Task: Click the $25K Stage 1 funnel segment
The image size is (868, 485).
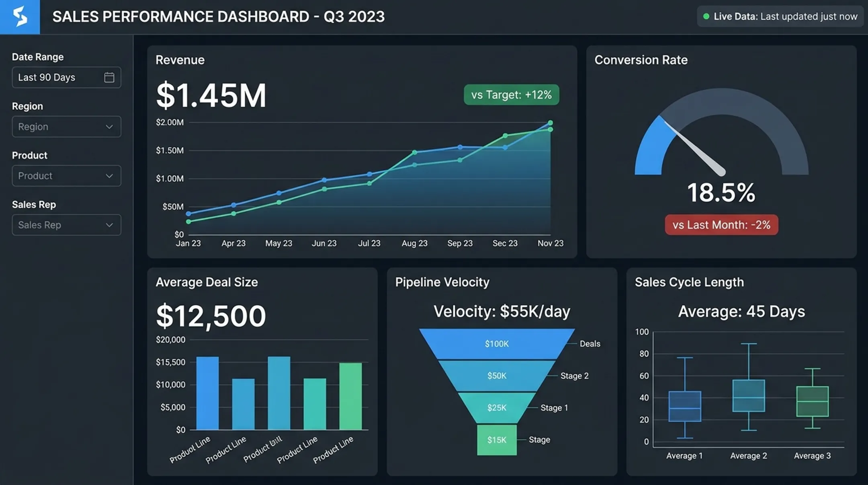Action: tap(497, 408)
